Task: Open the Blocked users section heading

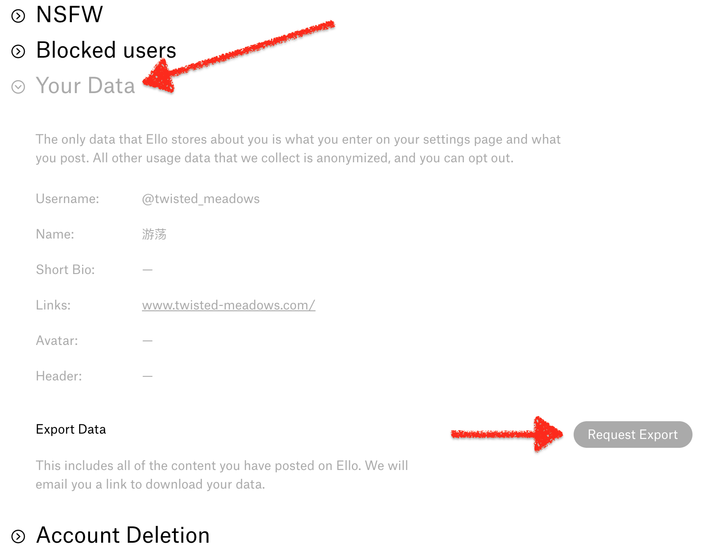Action: pos(106,50)
